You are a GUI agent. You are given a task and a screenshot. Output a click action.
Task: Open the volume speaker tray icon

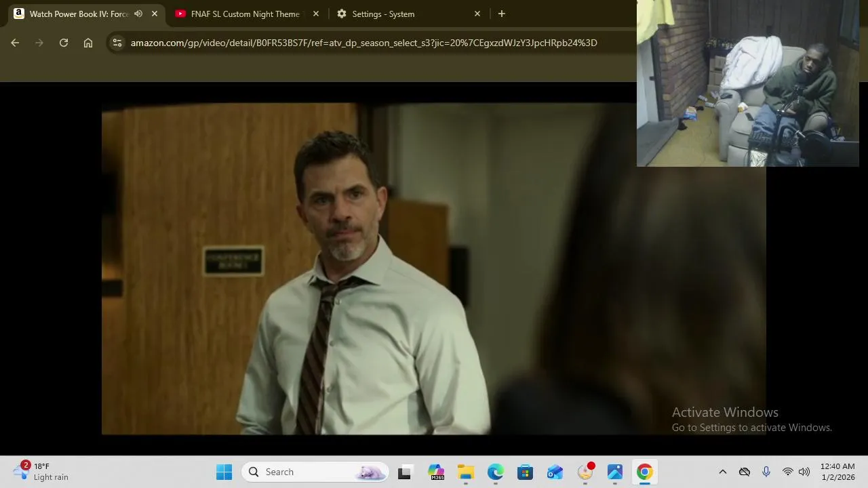pos(804,472)
